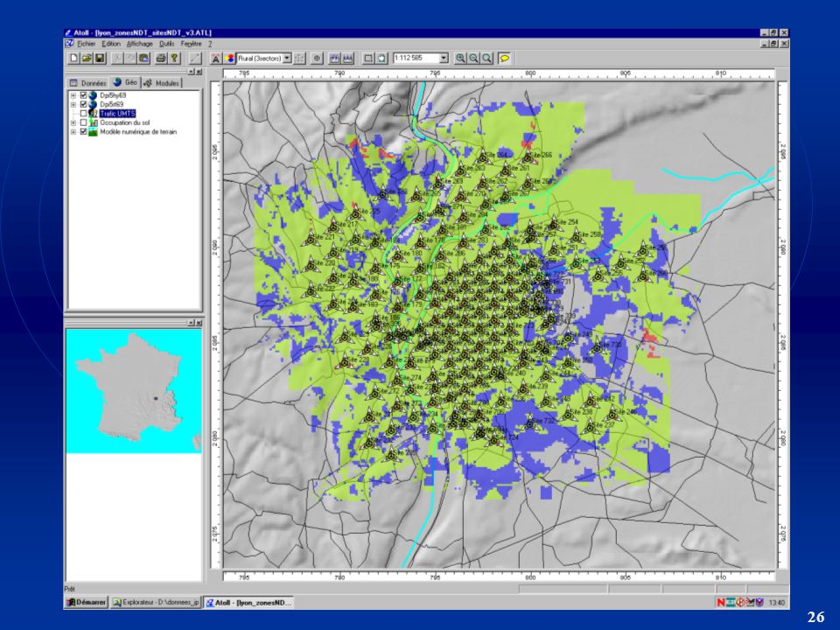Expand the Dpi5hy69 tree node
The height and width of the screenshot is (630, 840).
click(73, 95)
